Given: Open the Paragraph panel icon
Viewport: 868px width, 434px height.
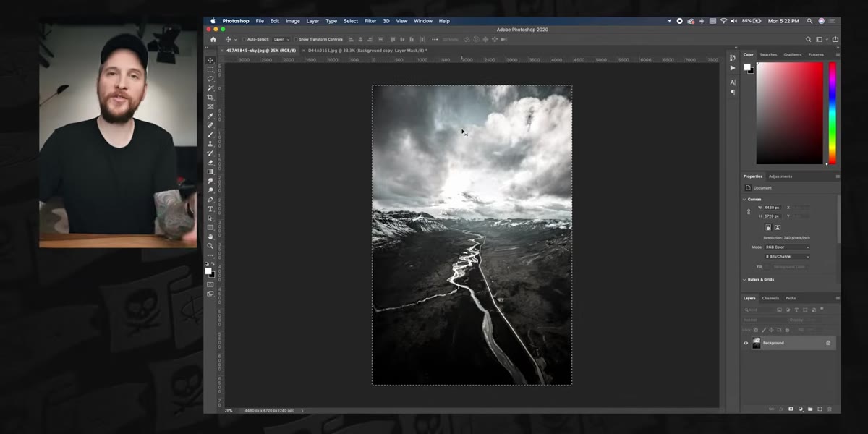Looking at the screenshot, I should coord(733,93).
